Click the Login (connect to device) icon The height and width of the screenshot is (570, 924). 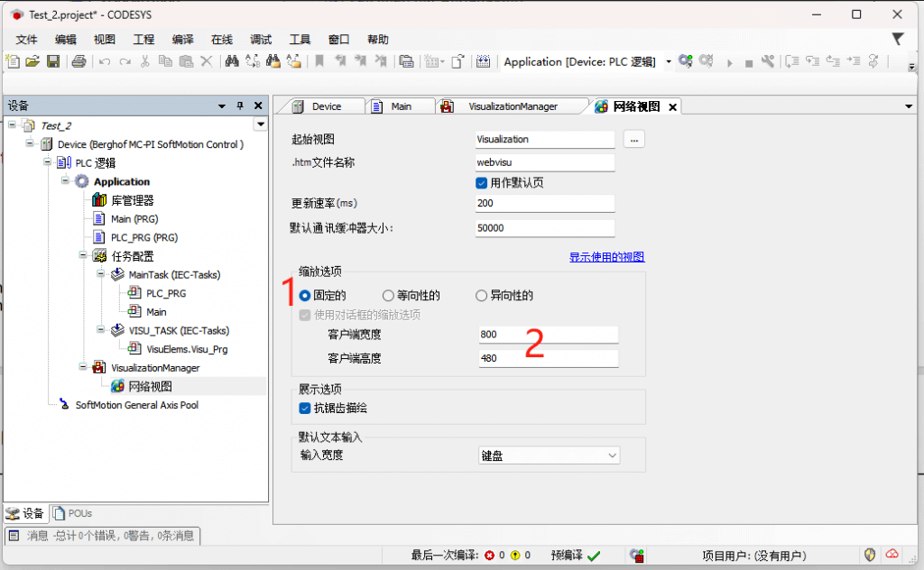click(x=686, y=61)
